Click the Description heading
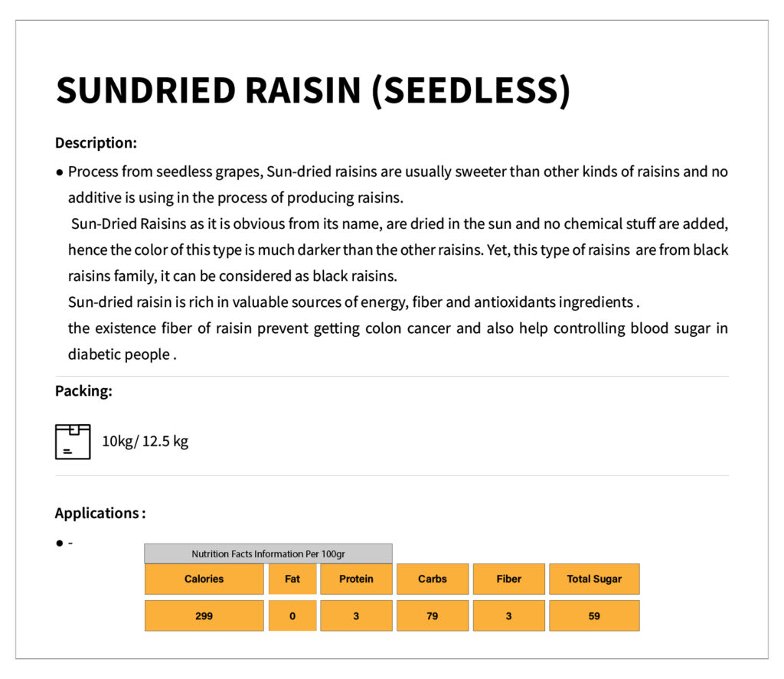The height and width of the screenshot is (679, 784). 96,142
